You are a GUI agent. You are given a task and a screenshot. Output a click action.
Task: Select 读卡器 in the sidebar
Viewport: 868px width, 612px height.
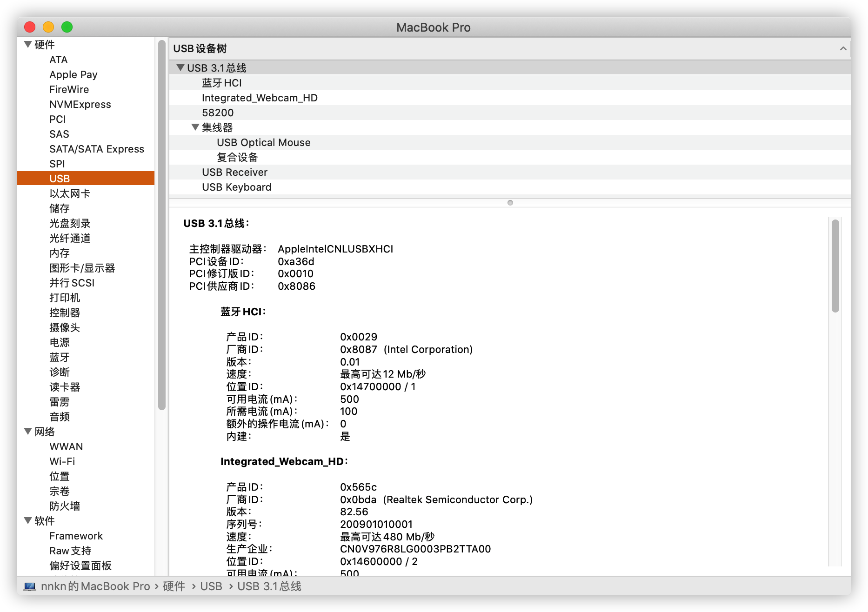tap(65, 387)
